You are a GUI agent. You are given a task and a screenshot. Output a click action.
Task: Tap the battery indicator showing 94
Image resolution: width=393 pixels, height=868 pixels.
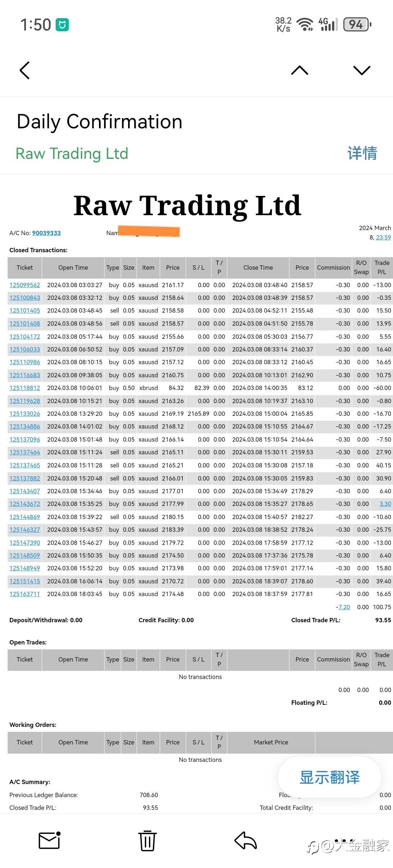(357, 25)
